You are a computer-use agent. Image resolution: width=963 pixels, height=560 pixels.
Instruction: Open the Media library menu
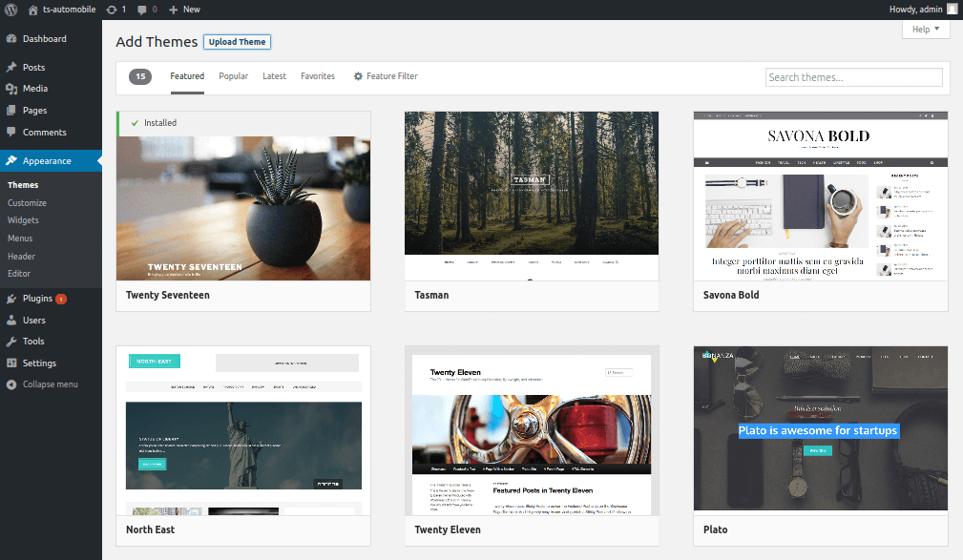coord(35,89)
